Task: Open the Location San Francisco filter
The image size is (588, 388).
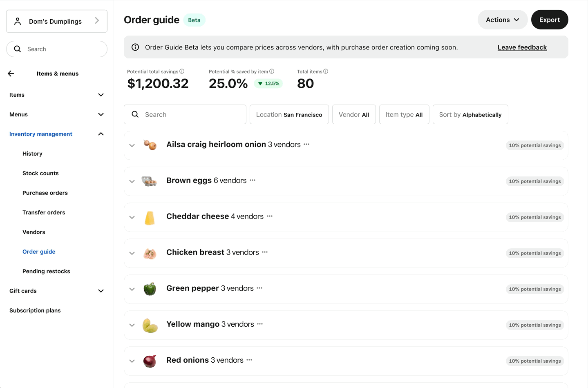Action: tap(289, 115)
